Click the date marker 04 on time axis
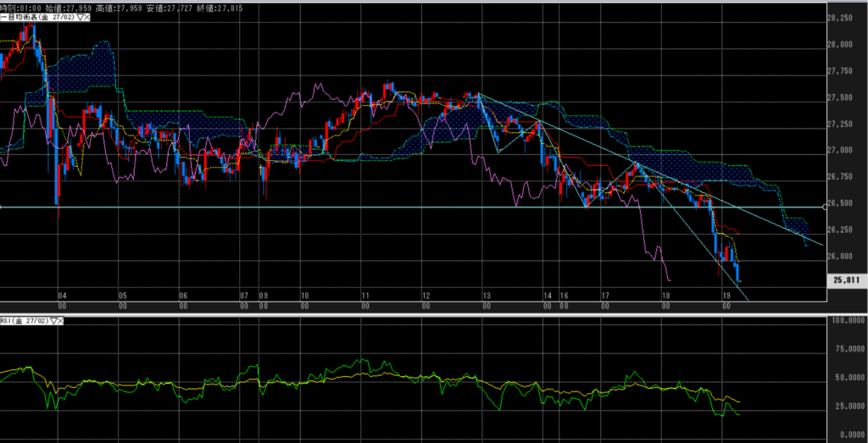The height and width of the screenshot is (443, 868). [63, 296]
